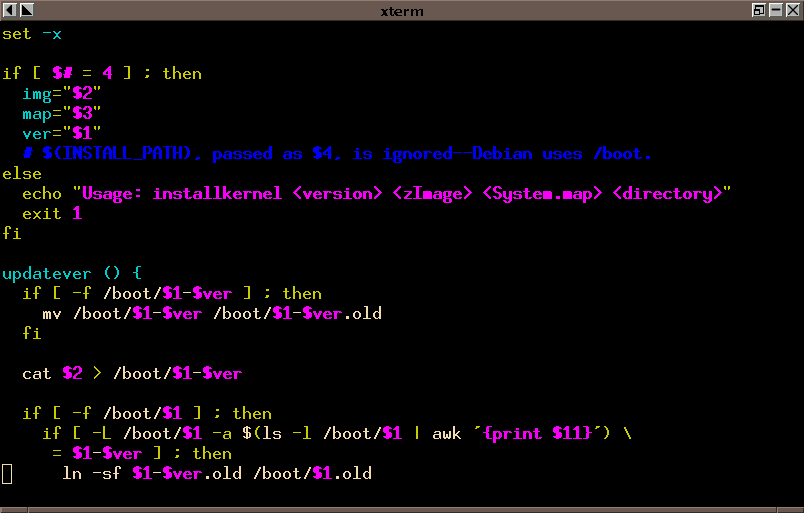804x513 pixels.
Task: Click the 'cat' command line
Action: click(131, 373)
